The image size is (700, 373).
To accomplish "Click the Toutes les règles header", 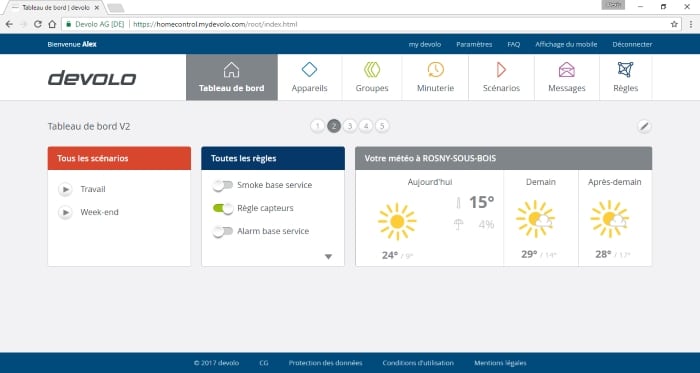I will click(x=273, y=158).
